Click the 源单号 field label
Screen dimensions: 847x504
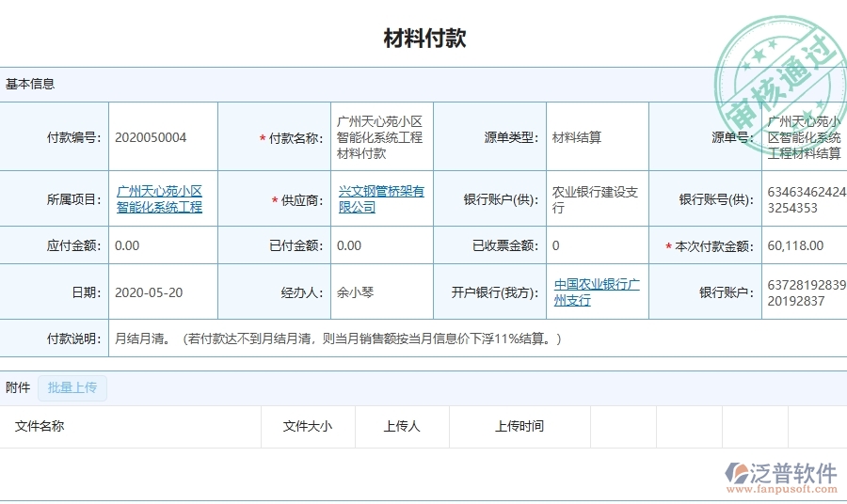[x=732, y=137]
